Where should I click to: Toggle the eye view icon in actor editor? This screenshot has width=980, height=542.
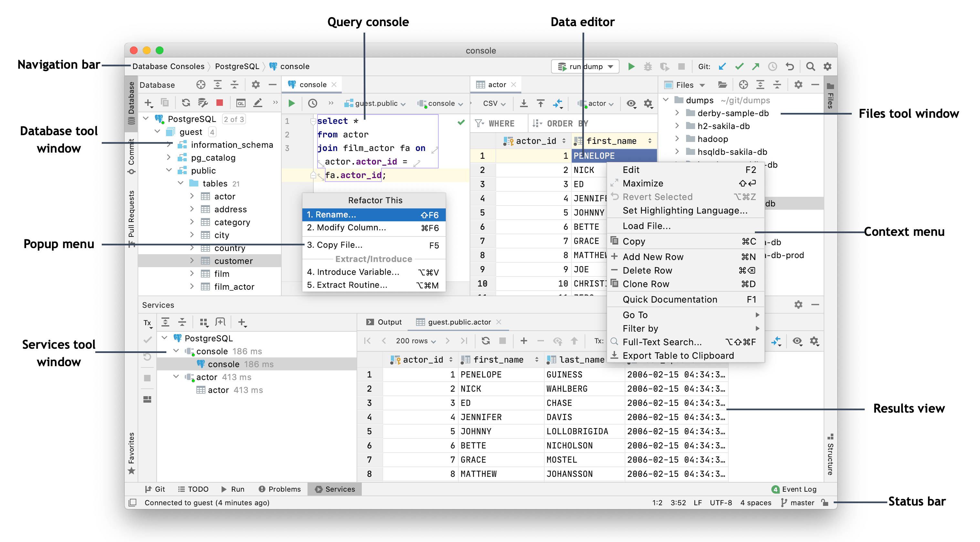coord(631,103)
